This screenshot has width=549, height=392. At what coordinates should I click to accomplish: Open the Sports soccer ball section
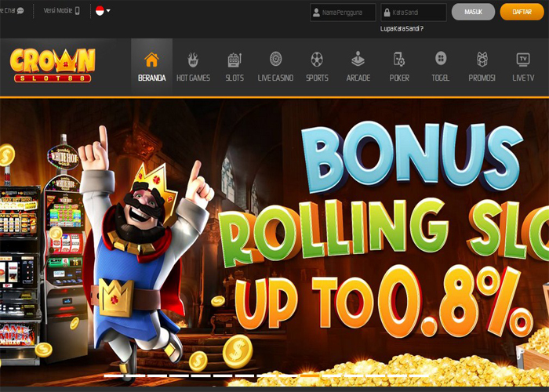click(317, 67)
